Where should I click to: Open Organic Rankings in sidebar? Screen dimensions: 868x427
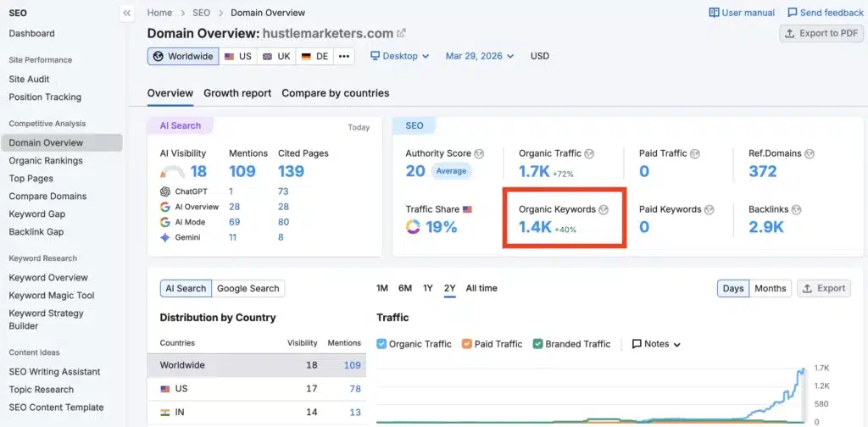46,160
